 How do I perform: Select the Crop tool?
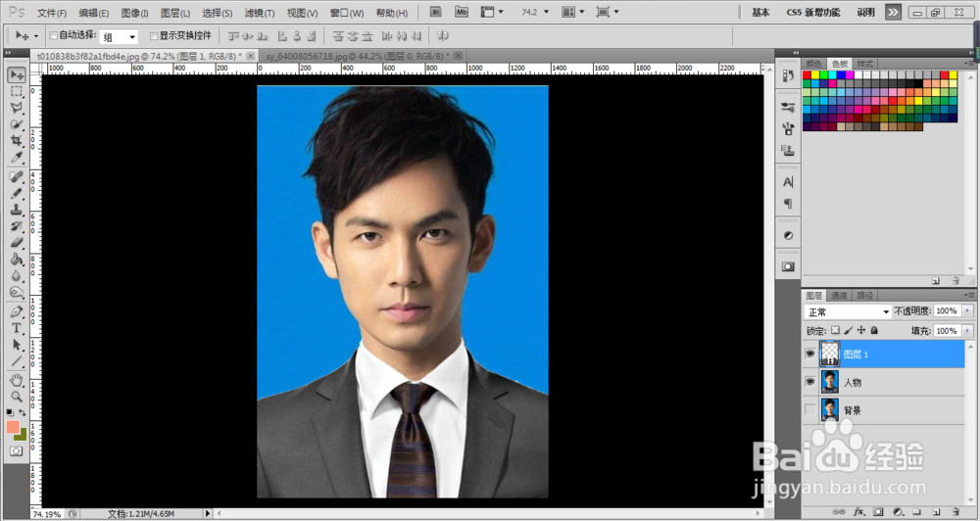click(x=17, y=141)
